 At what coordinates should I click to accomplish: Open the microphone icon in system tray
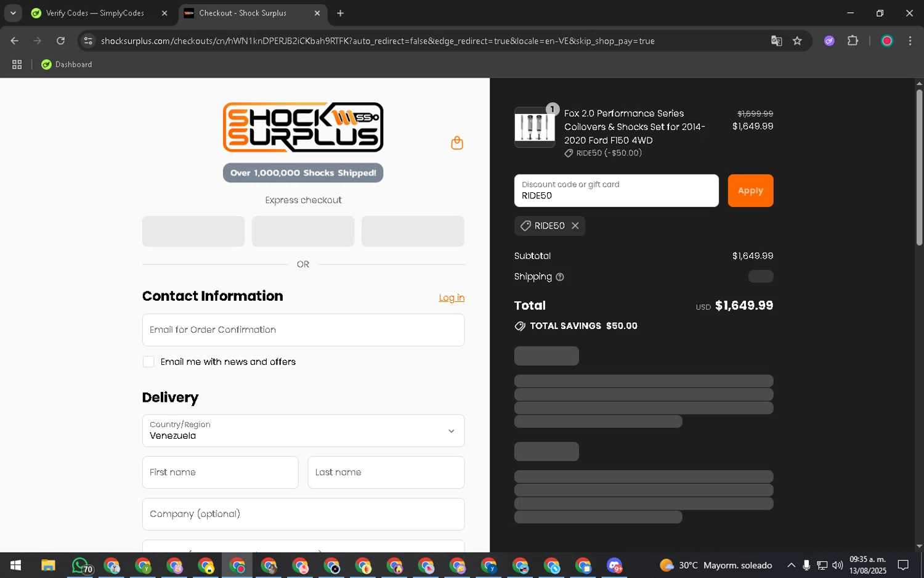(x=806, y=565)
